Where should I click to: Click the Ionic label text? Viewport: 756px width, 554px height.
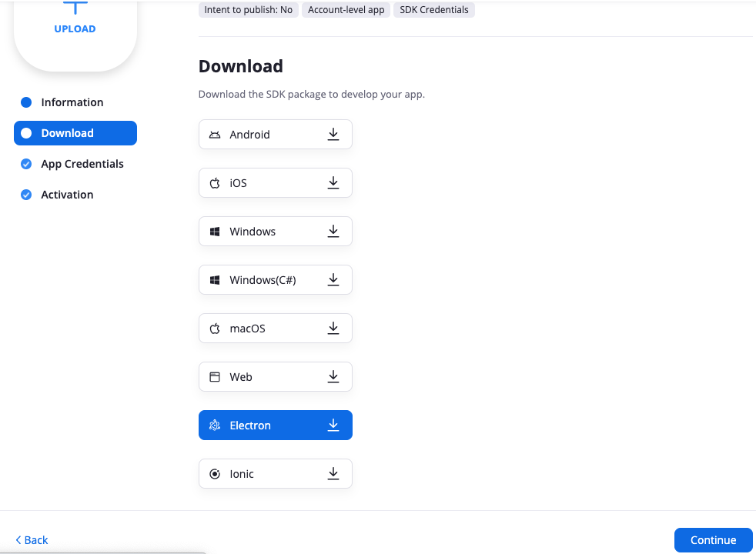pyautogui.click(x=242, y=474)
